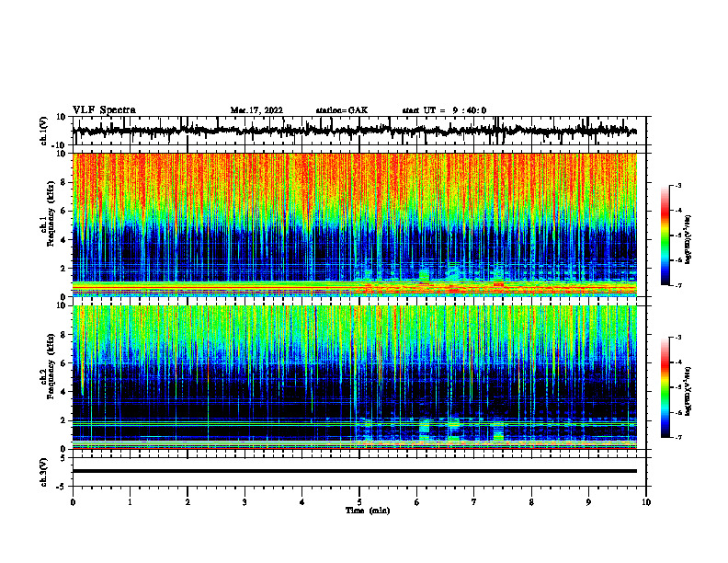Click the thick black ch.3 voltage trace
The height and width of the screenshot is (563, 728).
[x=354, y=471]
